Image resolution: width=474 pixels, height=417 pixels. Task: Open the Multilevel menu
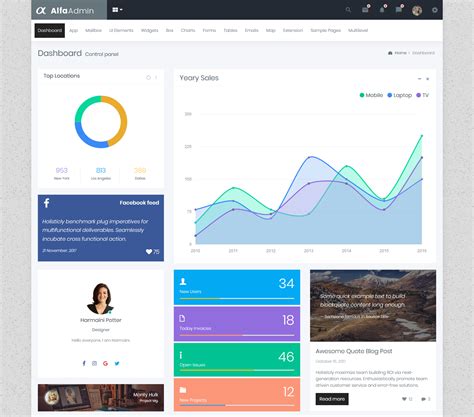[358, 31]
